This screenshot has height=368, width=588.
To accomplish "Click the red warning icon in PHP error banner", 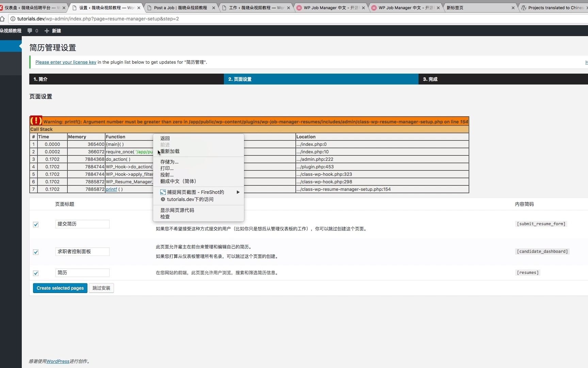I will (x=36, y=121).
